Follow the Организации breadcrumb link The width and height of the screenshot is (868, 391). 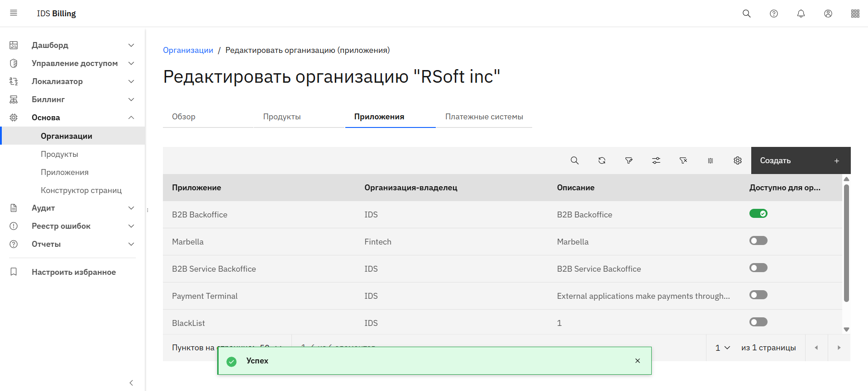pos(188,50)
